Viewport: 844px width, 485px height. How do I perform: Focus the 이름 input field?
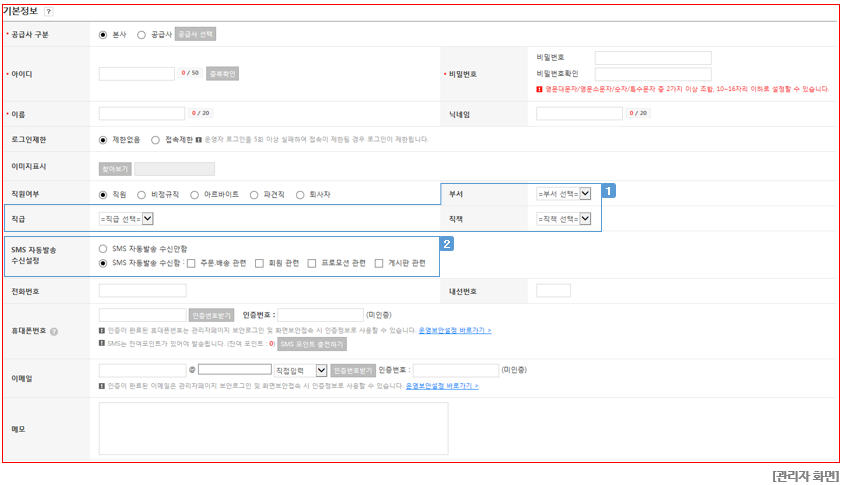click(x=142, y=114)
